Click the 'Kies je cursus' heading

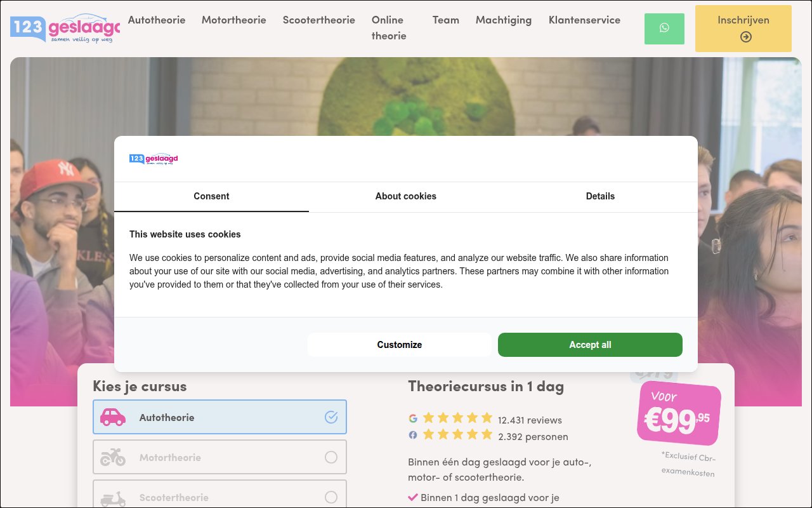point(140,386)
